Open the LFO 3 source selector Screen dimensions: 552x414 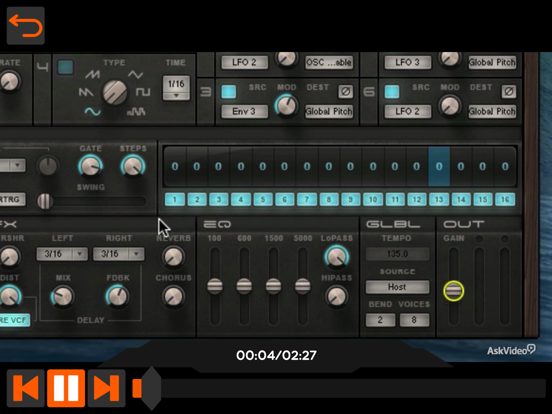pos(408,62)
